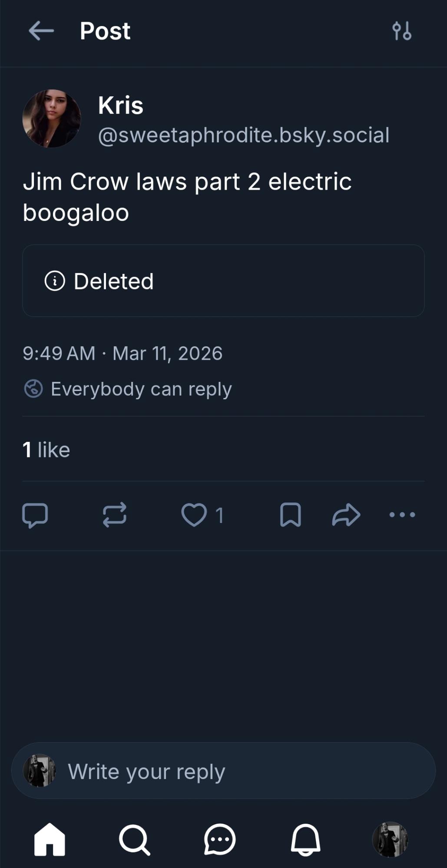
Task: Tap the reply speech bubble icon
Action: click(35, 515)
